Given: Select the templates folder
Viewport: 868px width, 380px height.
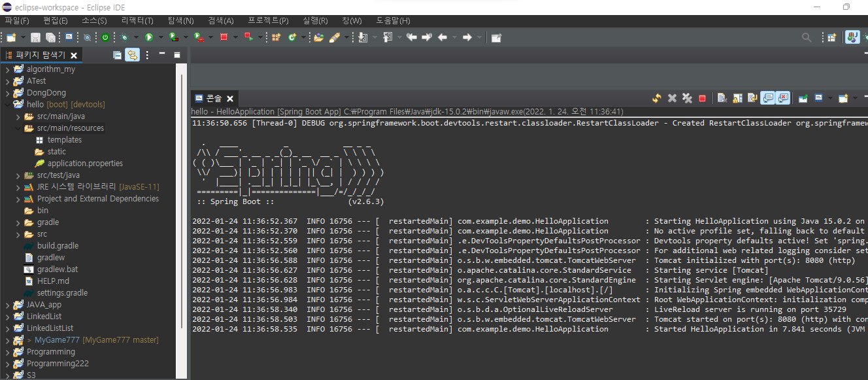Looking at the screenshot, I should [64, 140].
